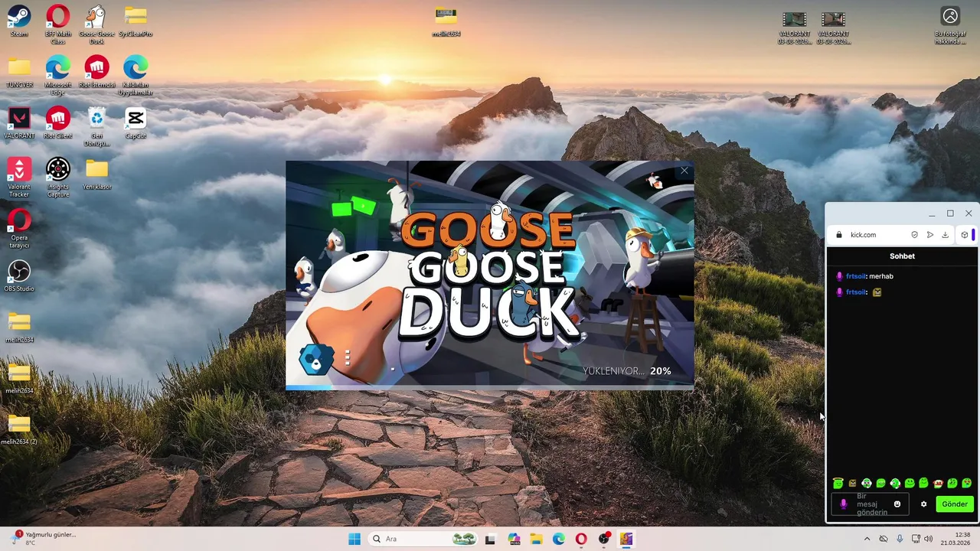Select the last emote in quick emote row

tap(966, 483)
